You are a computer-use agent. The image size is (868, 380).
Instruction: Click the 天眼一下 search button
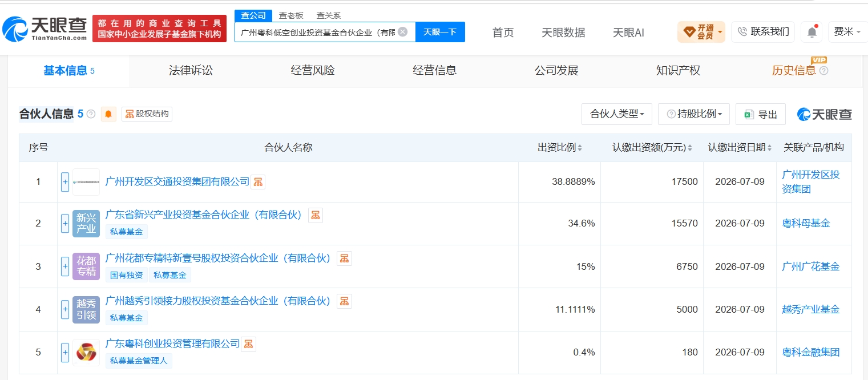coord(440,32)
